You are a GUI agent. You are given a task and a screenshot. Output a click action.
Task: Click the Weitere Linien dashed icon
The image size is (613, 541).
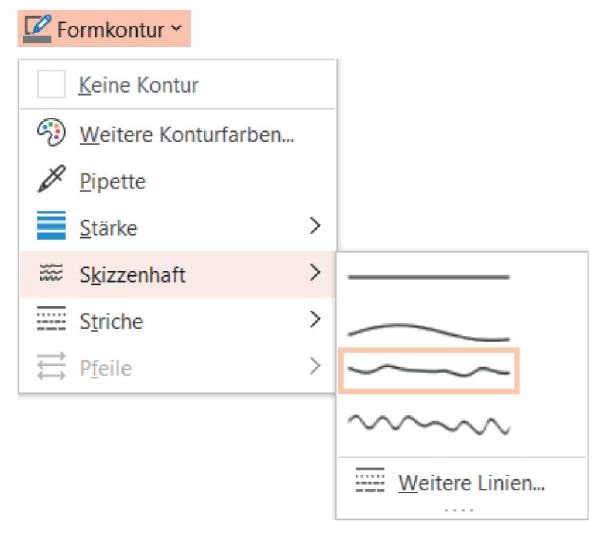pos(370,482)
